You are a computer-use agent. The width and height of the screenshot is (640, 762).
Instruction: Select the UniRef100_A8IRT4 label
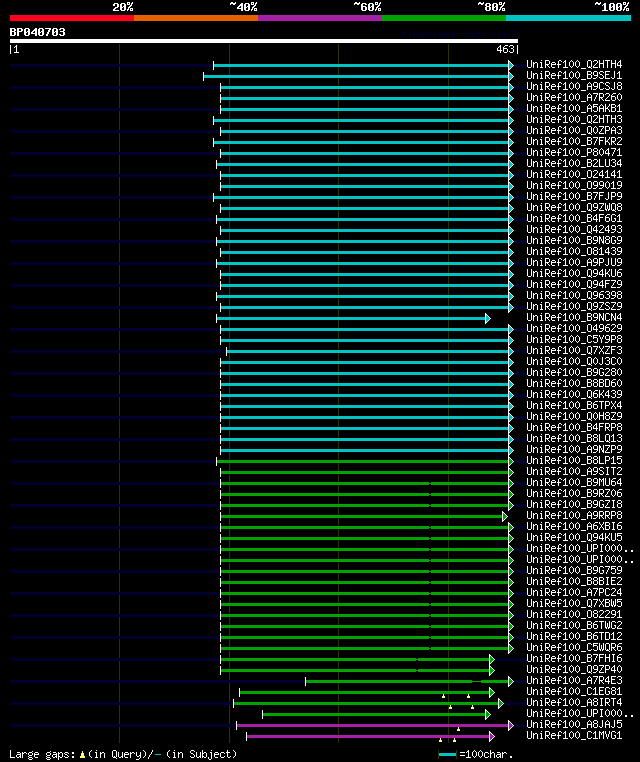point(574,702)
